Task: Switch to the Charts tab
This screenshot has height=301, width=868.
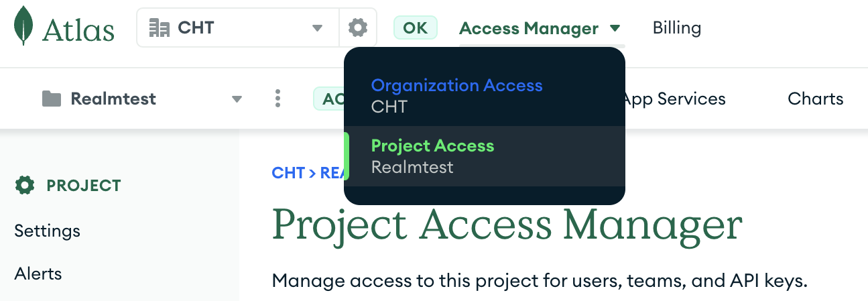Action: pos(815,99)
